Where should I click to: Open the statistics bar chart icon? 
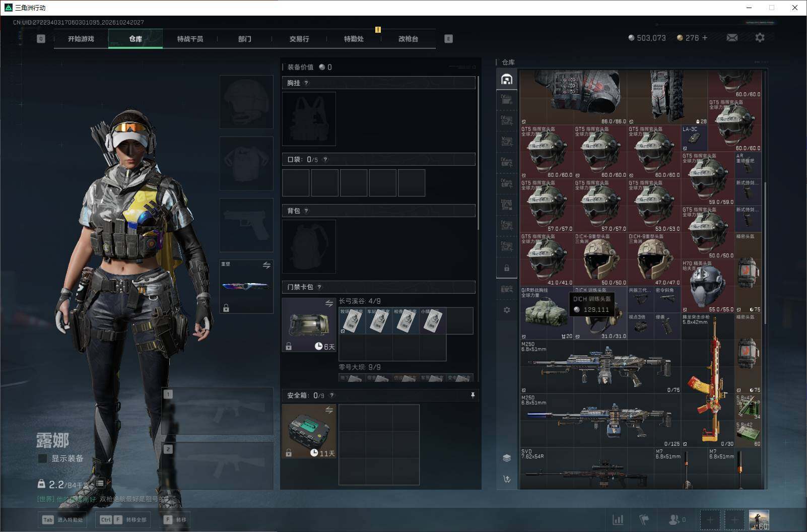[x=618, y=520]
